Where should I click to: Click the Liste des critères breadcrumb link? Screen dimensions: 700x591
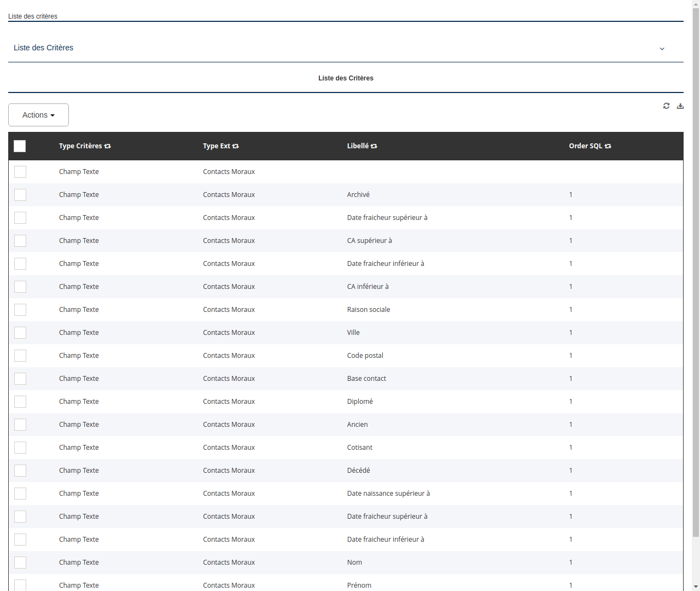tap(33, 16)
